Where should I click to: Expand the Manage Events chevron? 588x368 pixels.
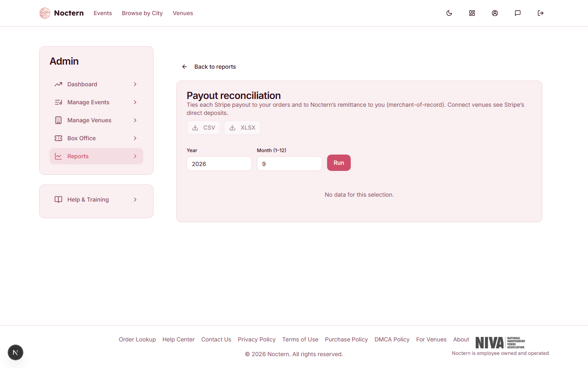coord(135,102)
